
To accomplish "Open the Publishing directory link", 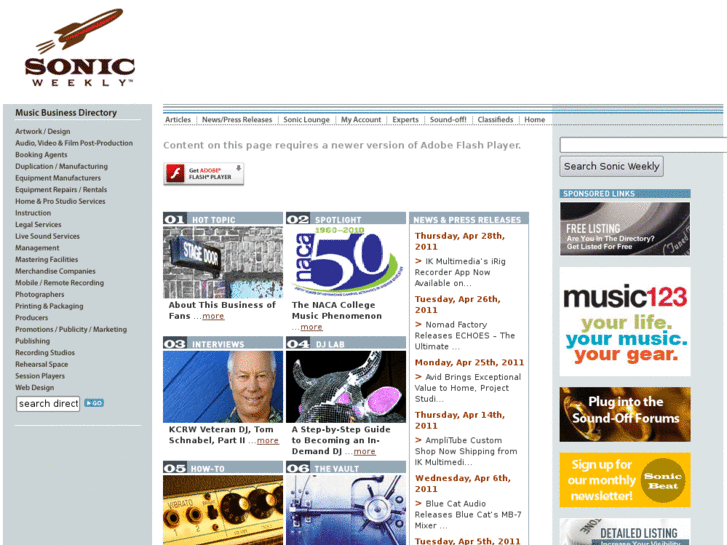I will [32, 340].
